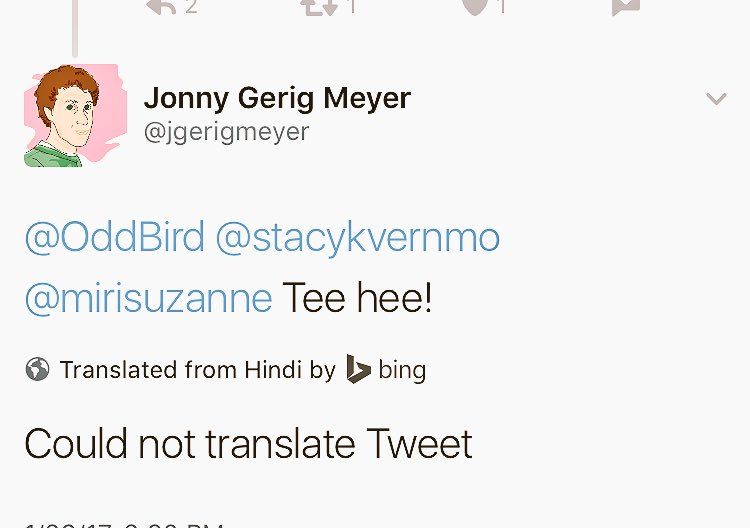Click the Bing logo icon
Image resolution: width=750 pixels, height=528 pixels.
click(x=358, y=369)
